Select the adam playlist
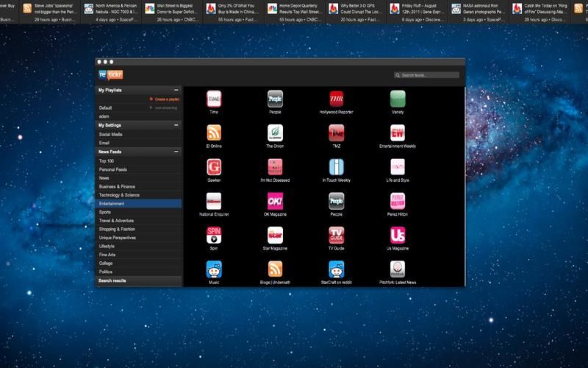The image size is (588, 368). point(104,116)
